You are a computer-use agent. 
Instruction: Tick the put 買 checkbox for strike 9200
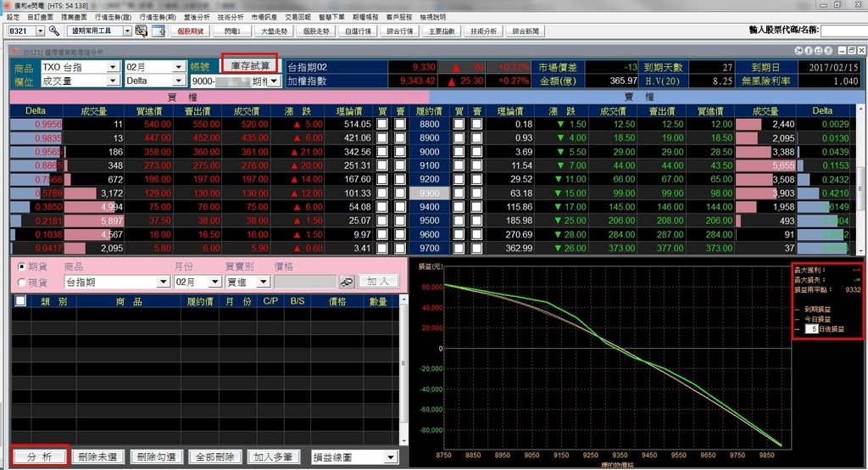pos(459,179)
